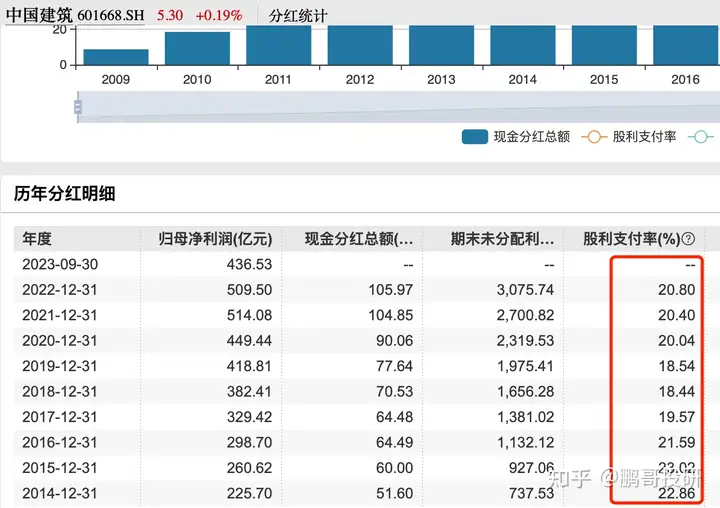Click the chart zoom range slider track
Screen dimensions: 720x508
[399, 107]
